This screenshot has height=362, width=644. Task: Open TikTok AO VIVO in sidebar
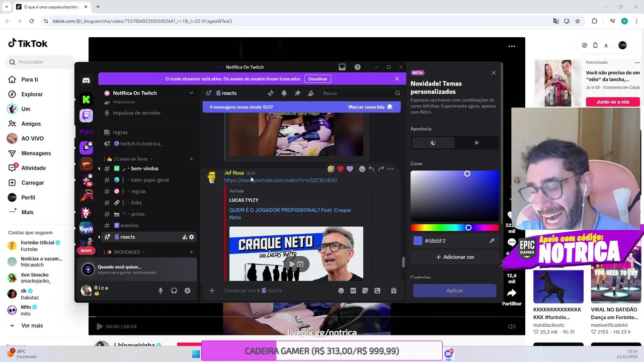[32, 138]
